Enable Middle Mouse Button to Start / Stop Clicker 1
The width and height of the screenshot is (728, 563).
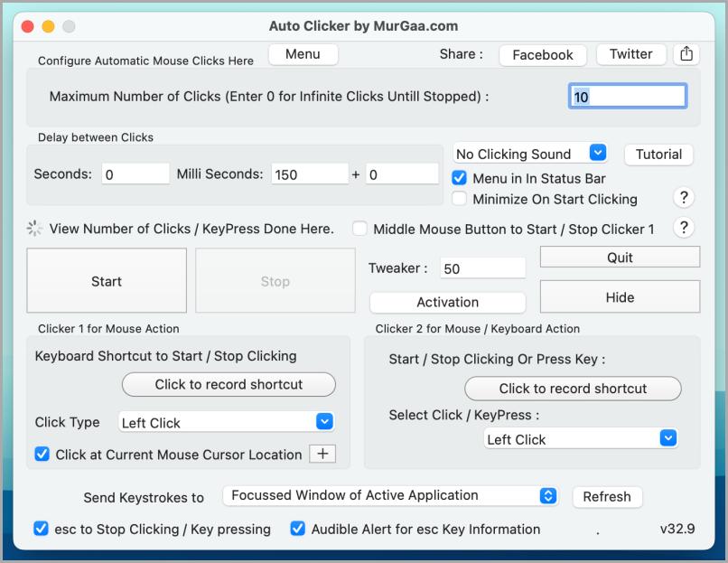point(359,229)
